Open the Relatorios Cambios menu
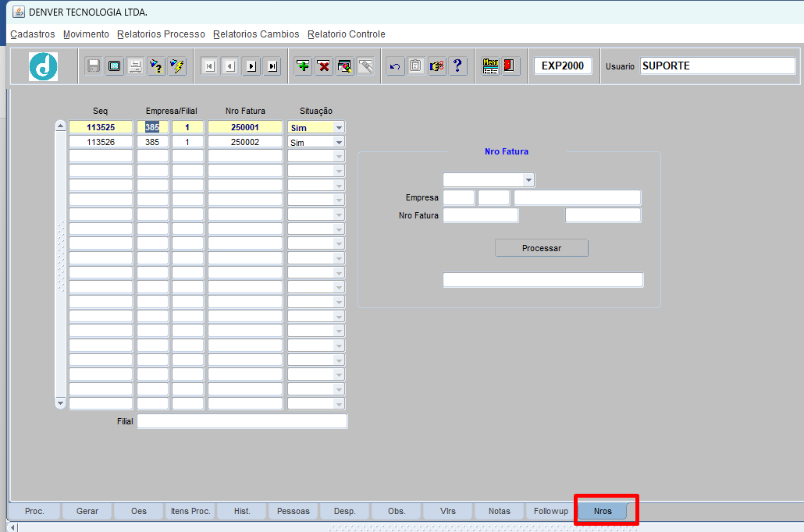The width and height of the screenshot is (804, 532). [x=256, y=34]
